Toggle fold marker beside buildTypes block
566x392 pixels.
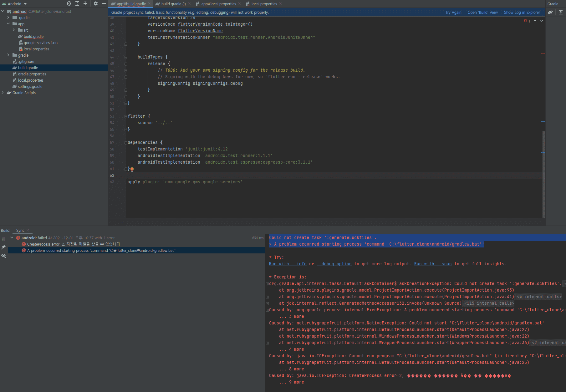pos(126,57)
